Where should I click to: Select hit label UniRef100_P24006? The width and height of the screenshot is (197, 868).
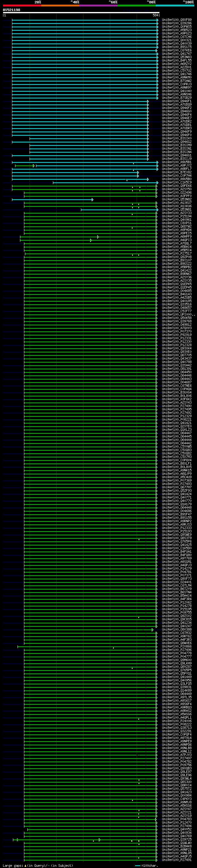point(176,721)
